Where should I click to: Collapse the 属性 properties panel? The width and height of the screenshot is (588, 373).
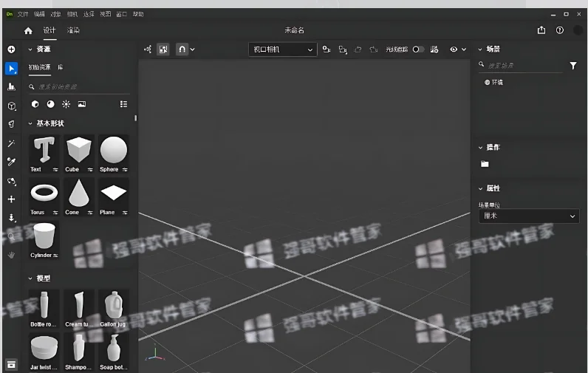pos(480,188)
